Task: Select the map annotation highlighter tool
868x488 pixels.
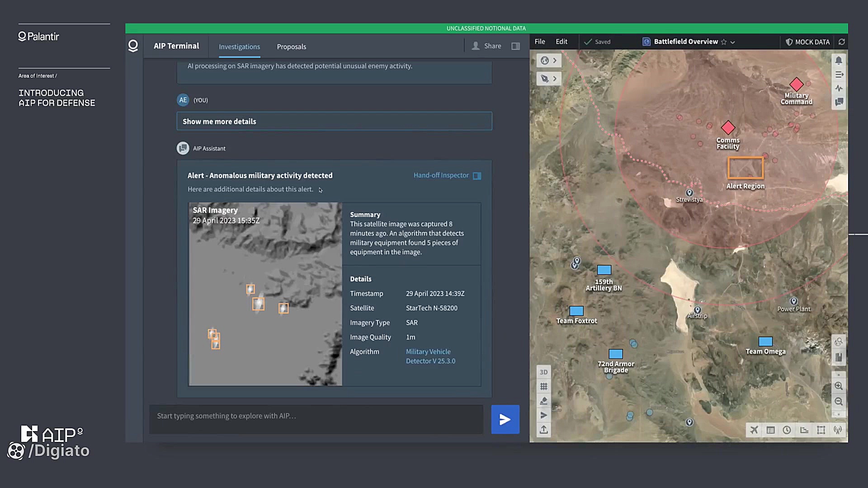Action: click(544, 401)
